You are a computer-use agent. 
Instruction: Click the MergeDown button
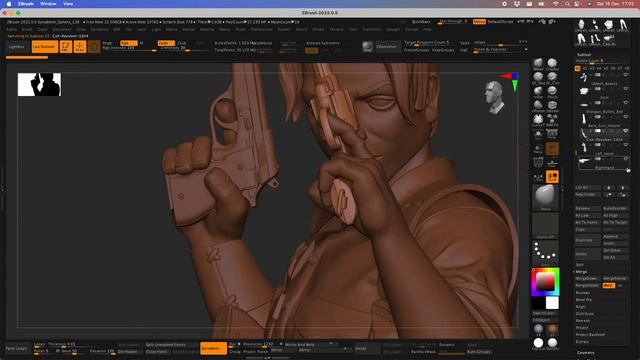[x=587, y=278]
